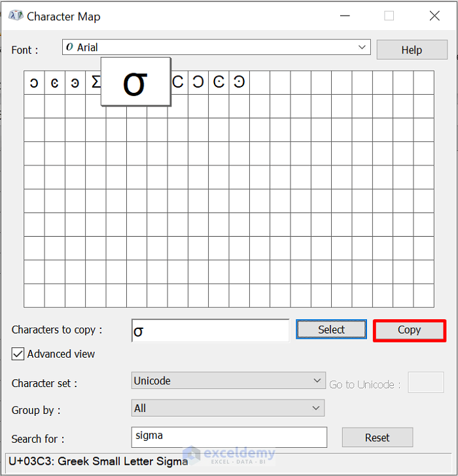Viewport: 458px width, 476px height.
Task: Click the Character Map title bar icon
Action: (x=16, y=16)
